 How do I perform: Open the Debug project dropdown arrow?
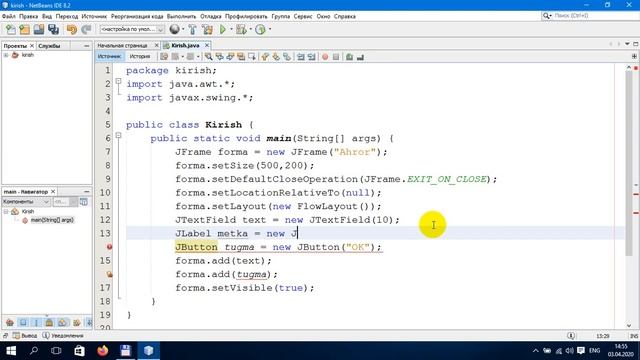point(251,29)
